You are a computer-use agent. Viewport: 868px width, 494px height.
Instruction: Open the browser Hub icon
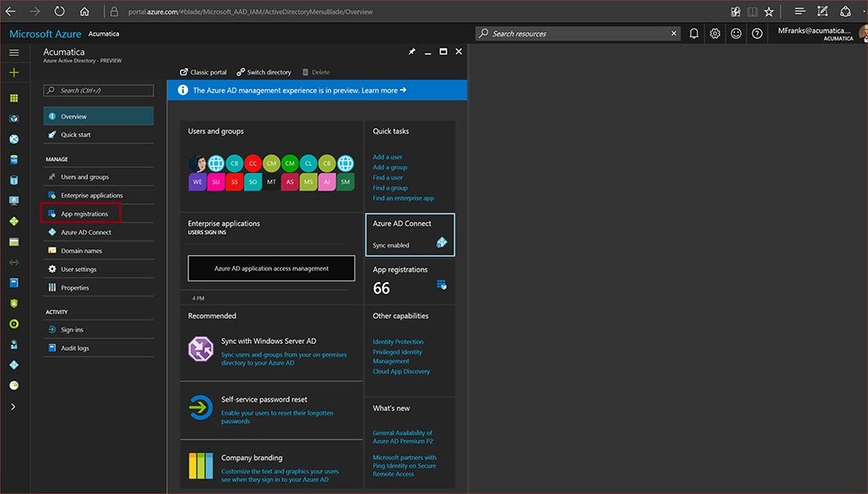[800, 11]
